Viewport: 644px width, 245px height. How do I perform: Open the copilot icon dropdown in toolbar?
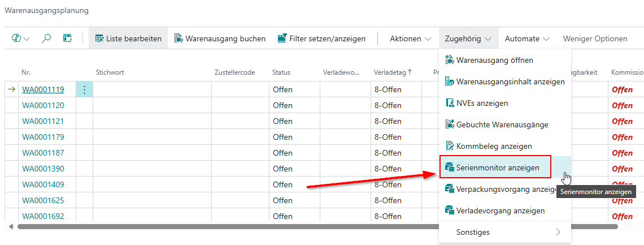pos(21,38)
